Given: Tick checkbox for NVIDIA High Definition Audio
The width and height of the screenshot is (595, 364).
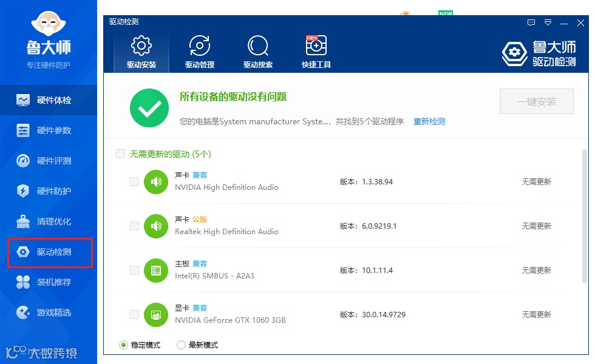Looking at the screenshot, I should [134, 181].
